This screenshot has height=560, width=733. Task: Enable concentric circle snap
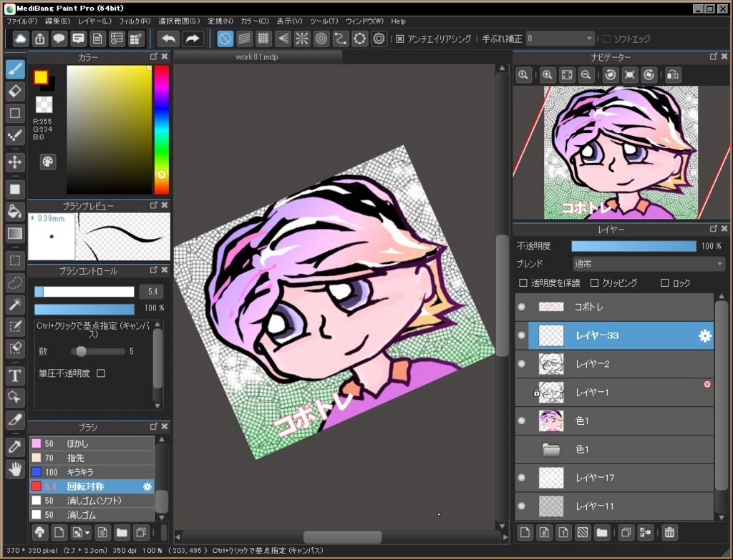321,39
